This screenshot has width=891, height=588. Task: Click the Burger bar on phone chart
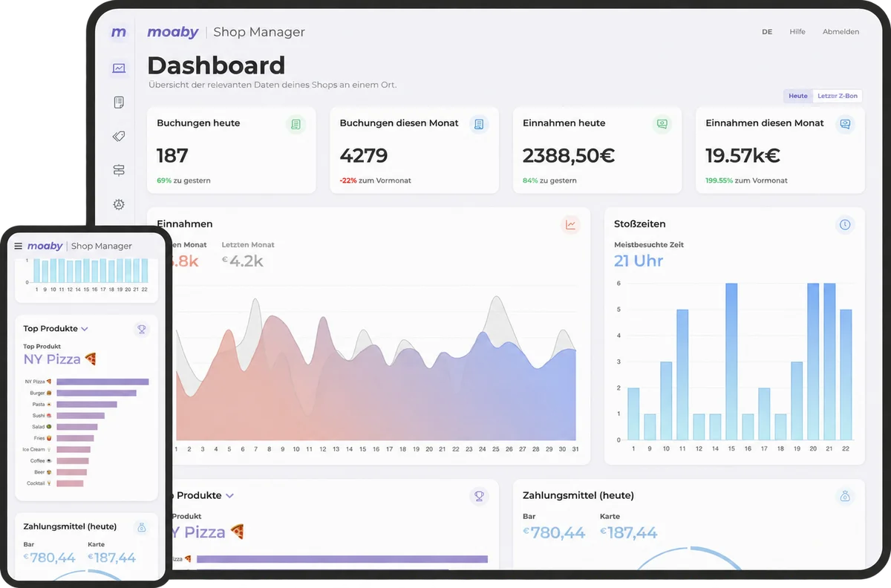click(97, 393)
